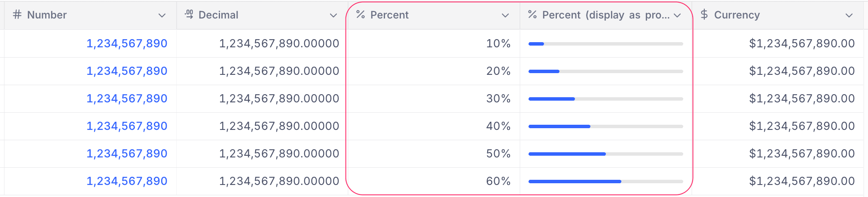Viewport: 868px width, 197px height.
Task: Open the Number column dropdown chevron
Action: pos(162,15)
